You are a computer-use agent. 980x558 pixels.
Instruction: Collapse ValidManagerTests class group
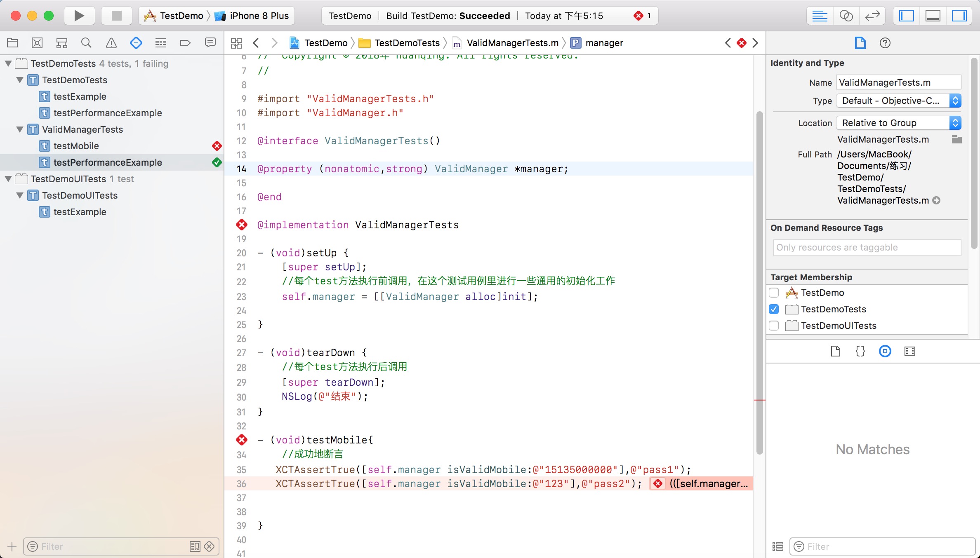[x=20, y=129]
